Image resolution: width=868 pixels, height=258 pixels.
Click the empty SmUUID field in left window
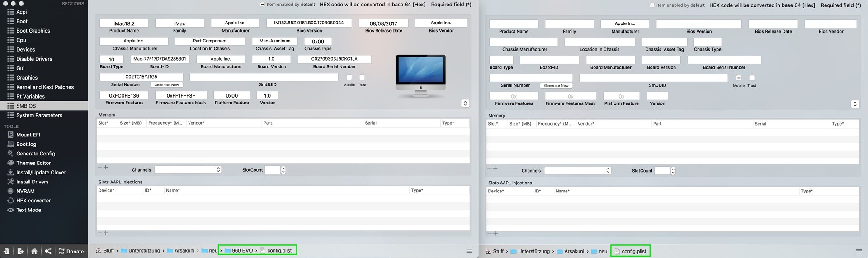point(264,77)
